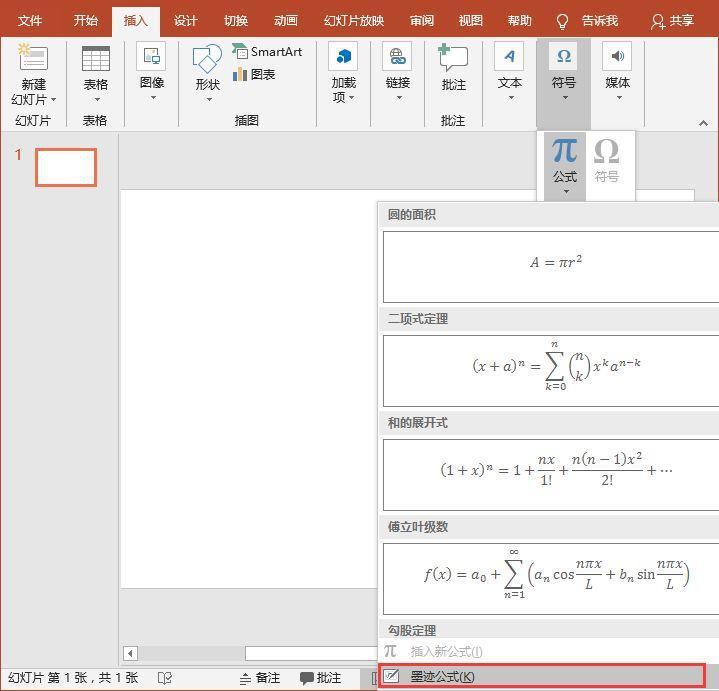Click the 新建幻灯片 icon

click(x=33, y=58)
